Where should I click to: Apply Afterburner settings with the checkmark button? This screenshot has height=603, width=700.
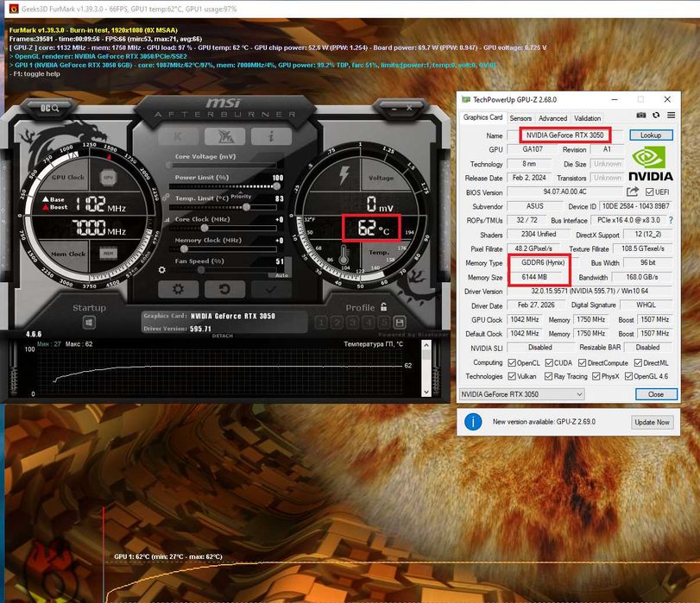(x=271, y=289)
